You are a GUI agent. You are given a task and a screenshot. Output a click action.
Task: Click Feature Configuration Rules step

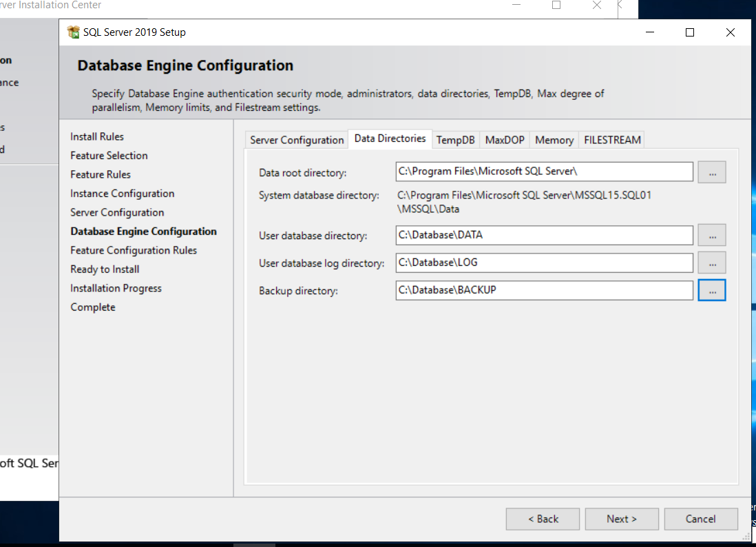coord(134,250)
